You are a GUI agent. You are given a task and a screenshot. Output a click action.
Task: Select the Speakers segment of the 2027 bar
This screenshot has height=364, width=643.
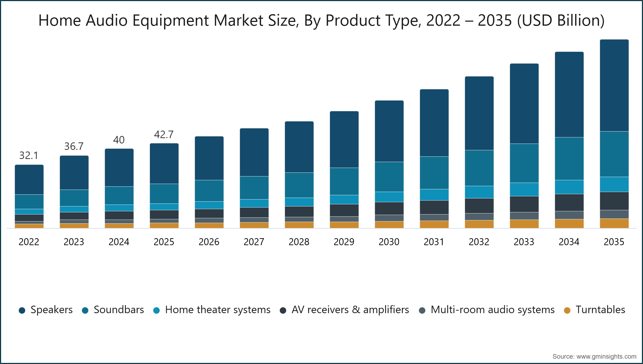[x=254, y=152]
